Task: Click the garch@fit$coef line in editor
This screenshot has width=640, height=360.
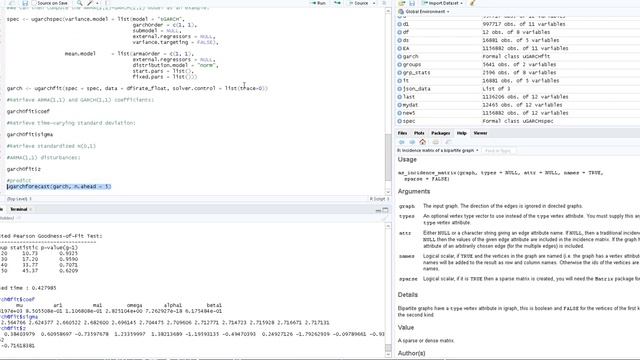Action: pos(28,111)
